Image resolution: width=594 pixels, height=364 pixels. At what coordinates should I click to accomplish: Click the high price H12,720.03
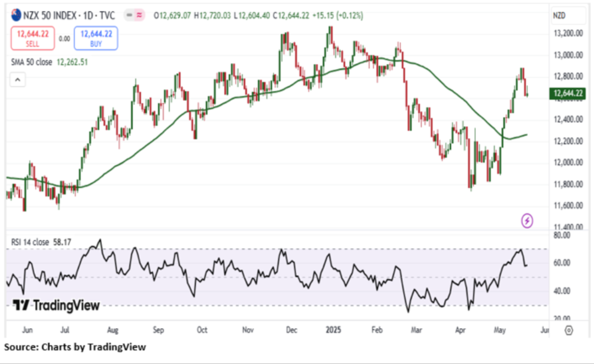(212, 15)
